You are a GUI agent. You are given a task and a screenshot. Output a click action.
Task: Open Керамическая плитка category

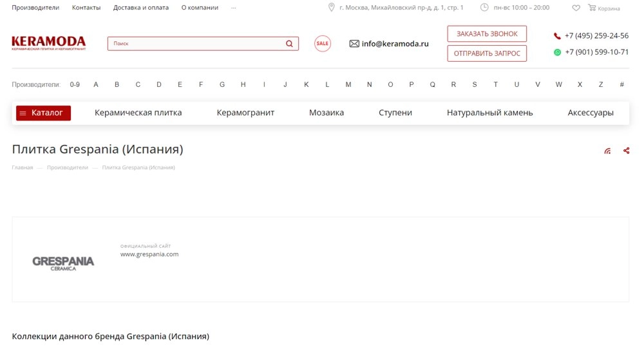(x=138, y=113)
